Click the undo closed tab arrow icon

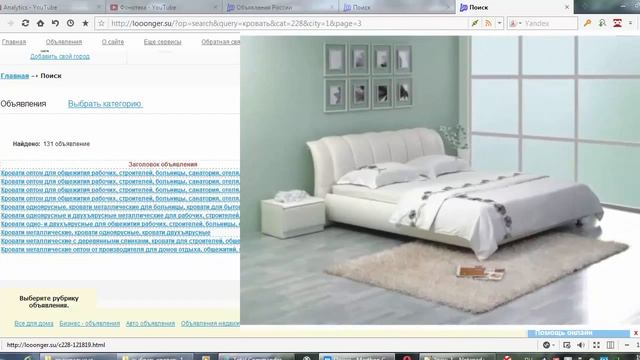pos(56,23)
